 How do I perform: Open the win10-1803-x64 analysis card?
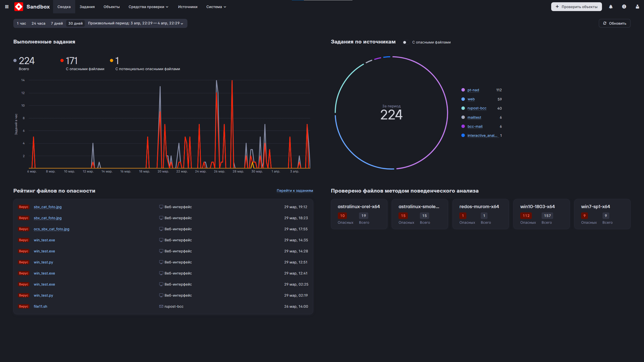541,214
